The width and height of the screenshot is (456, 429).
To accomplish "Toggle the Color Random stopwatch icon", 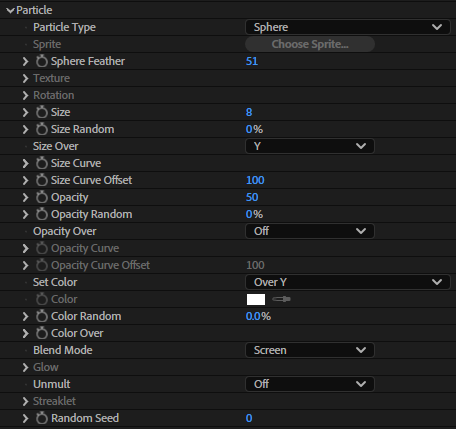I will coord(42,316).
